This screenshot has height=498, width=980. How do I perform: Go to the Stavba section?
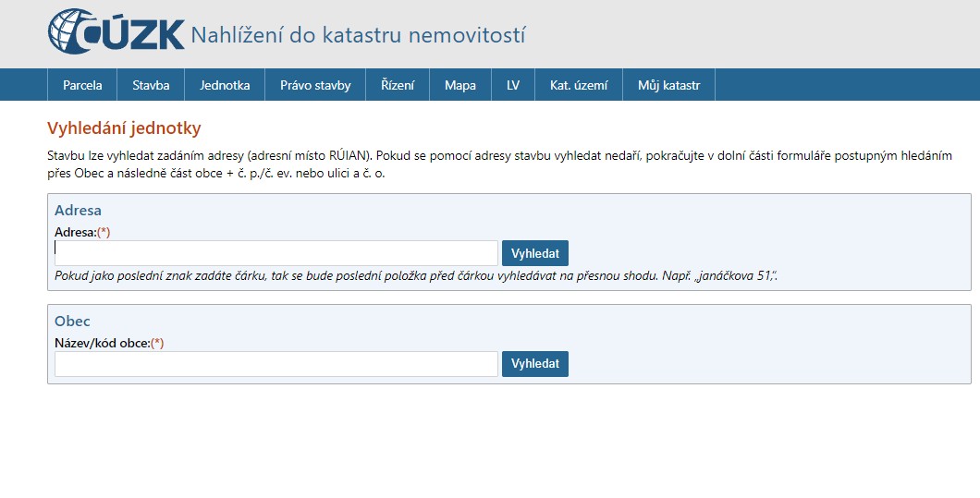click(x=151, y=85)
